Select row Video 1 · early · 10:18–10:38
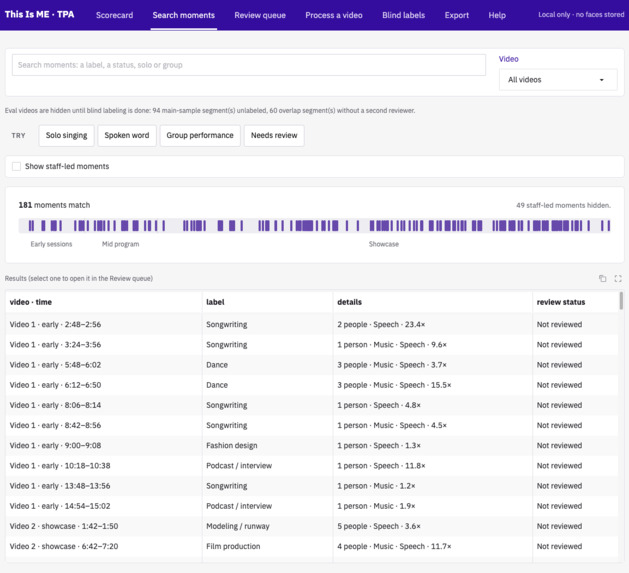Viewport: 629px width, 573px height. (312, 465)
